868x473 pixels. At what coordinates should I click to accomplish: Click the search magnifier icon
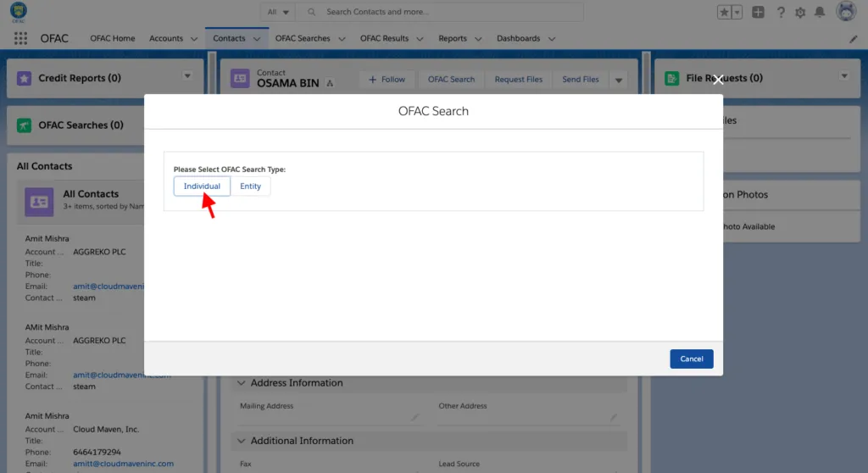312,12
